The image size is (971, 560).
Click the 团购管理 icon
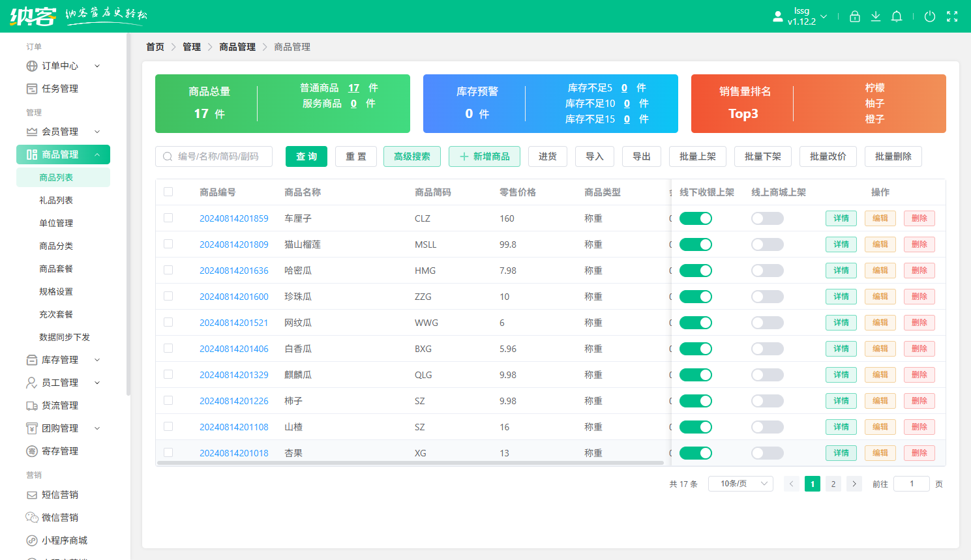[32, 428]
